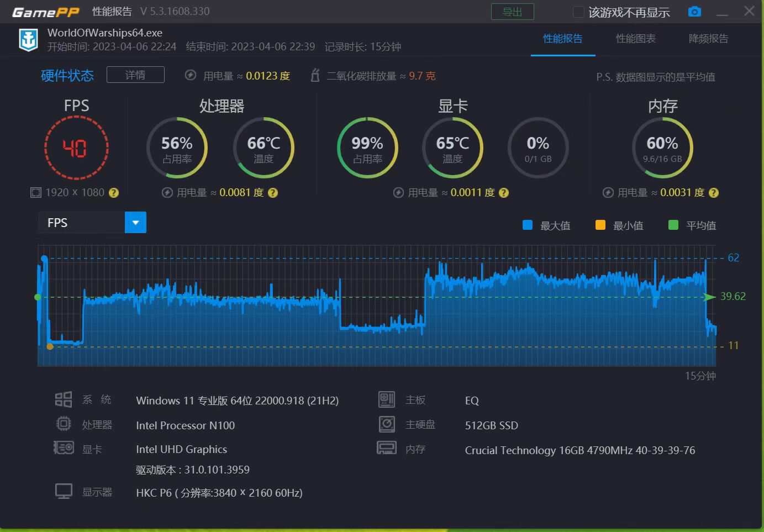Click the memory 60% usage gauge
This screenshot has height=532, width=764.
(x=662, y=148)
